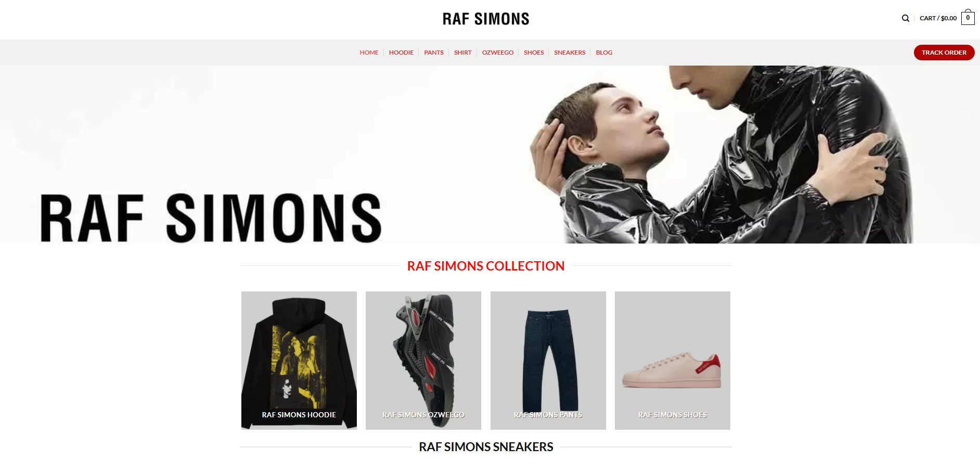Select PANTS in the navigation bar

click(x=434, y=53)
